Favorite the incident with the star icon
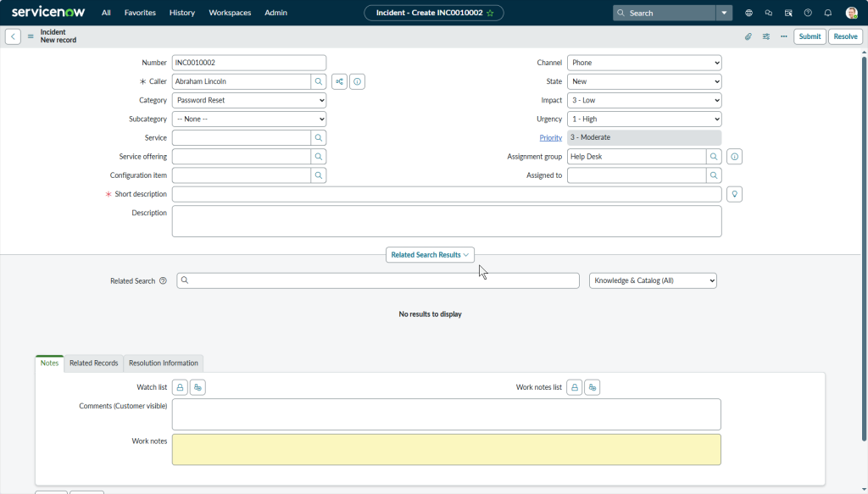The image size is (868, 494). tap(490, 13)
